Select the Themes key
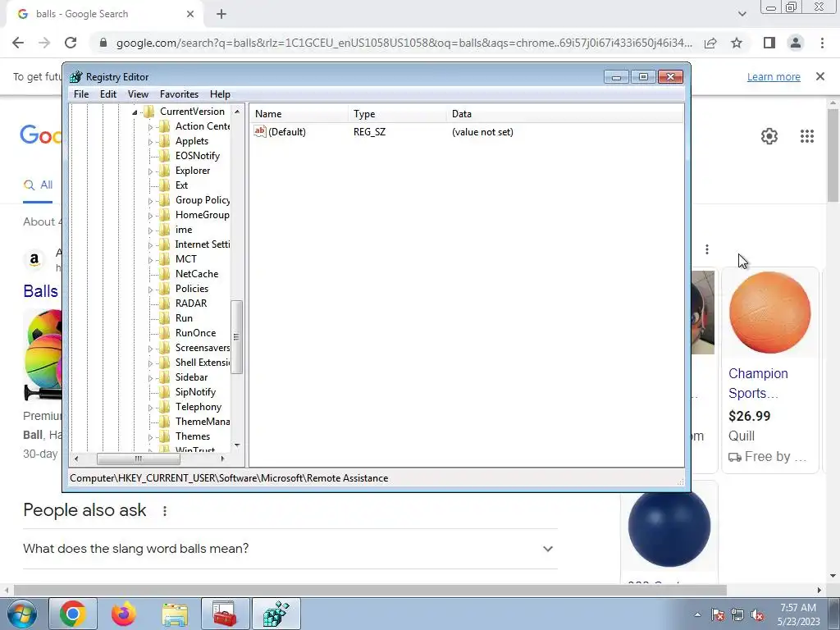Viewport: 840px width, 630px height. pyautogui.click(x=192, y=436)
